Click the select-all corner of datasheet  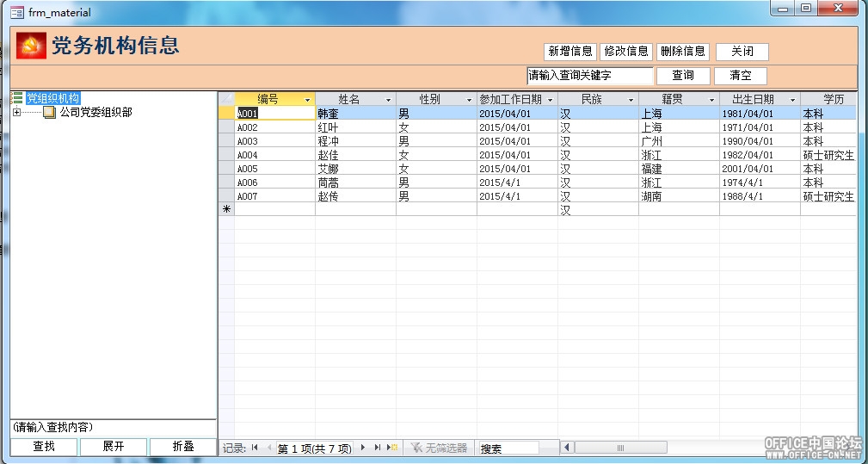(x=226, y=98)
